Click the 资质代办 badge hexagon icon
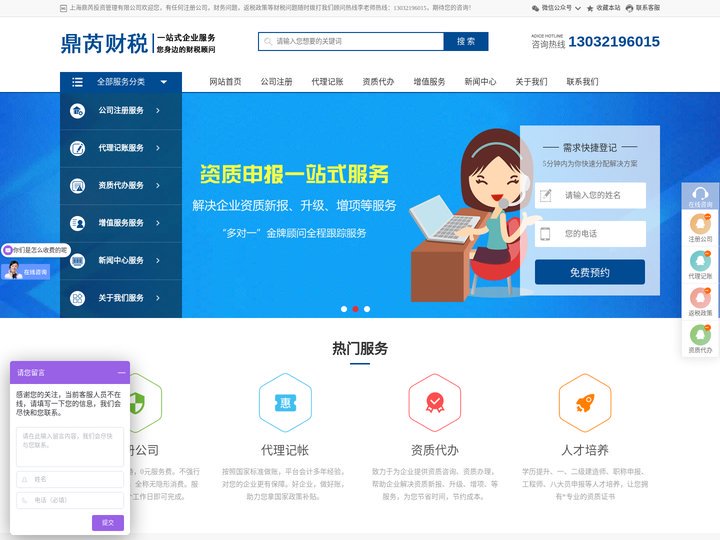720x540 pixels. [435, 403]
